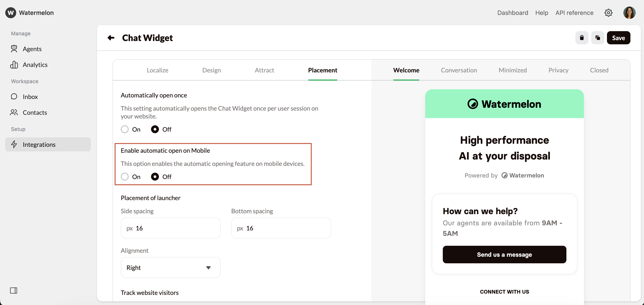Click the Bottom spacing input field
The image size is (644, 305).
tap(281, 228)
